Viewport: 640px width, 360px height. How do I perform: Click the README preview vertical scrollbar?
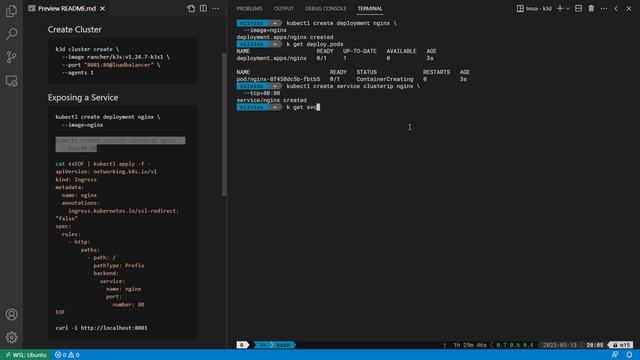click(224, 124)
